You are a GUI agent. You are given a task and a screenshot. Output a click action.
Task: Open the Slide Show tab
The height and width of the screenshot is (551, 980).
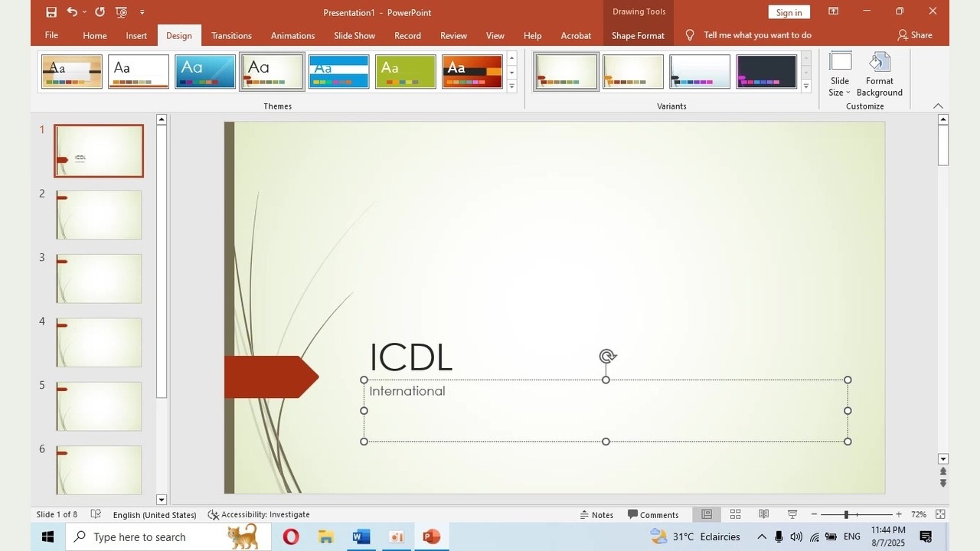pyautogui.click(x=354, y=35)
